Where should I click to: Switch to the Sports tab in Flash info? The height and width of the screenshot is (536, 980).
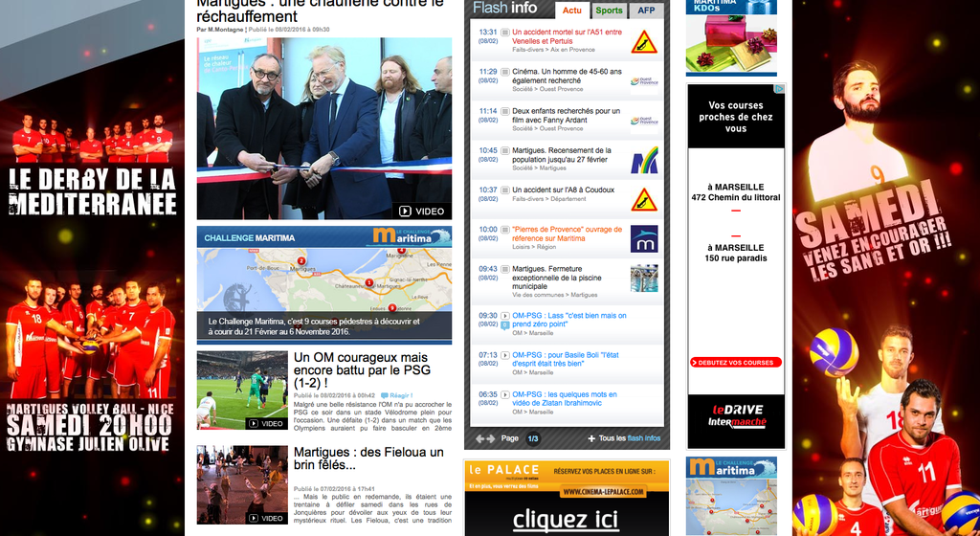coord(609,11)
